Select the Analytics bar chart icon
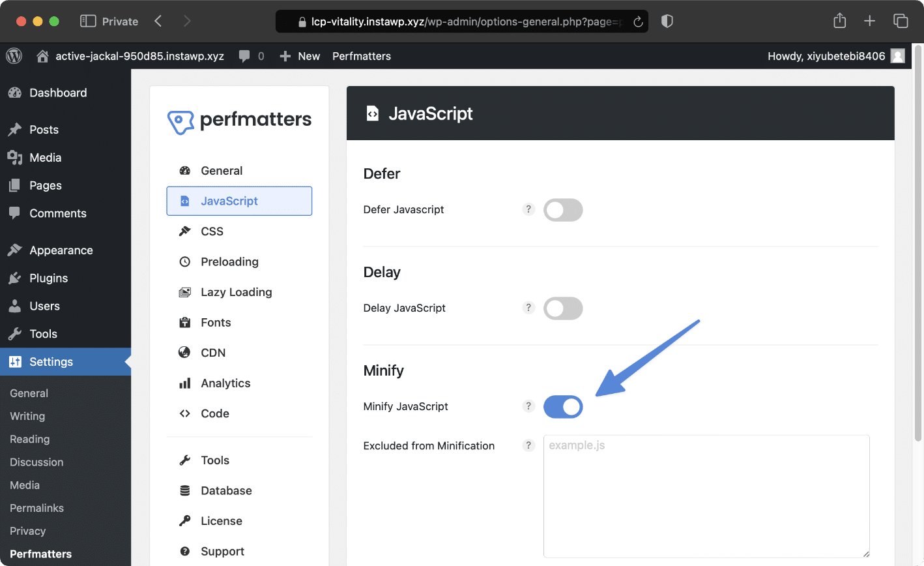The height and width of the screenshot is (566, 924). [185, 383]
